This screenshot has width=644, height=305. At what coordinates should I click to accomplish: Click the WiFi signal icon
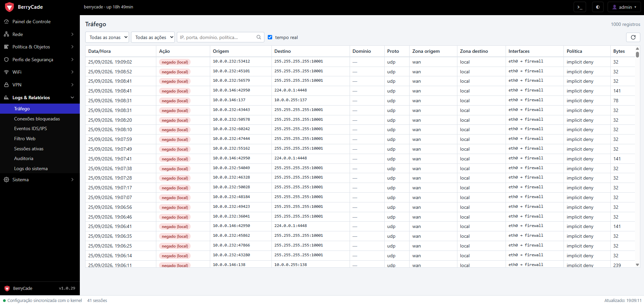(6, 72)
